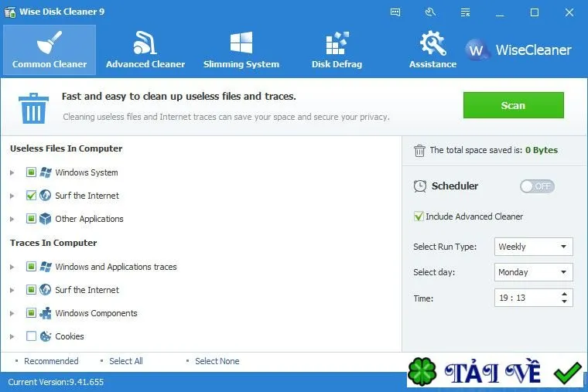Click Select All link
Screen dimensions: 588x392
coord(126,361)
